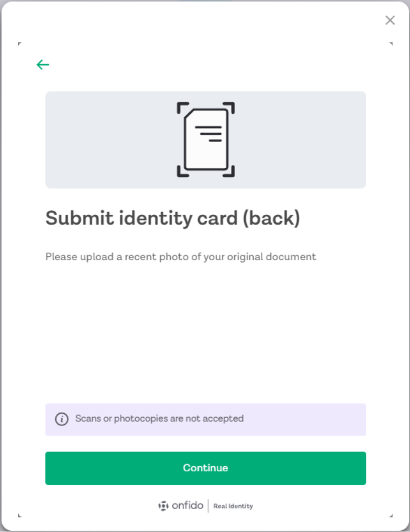This screenshot has width=410, height=532.
Task: Click the "Scans or photocopies are not accepted" text
Action: [159, 419]
